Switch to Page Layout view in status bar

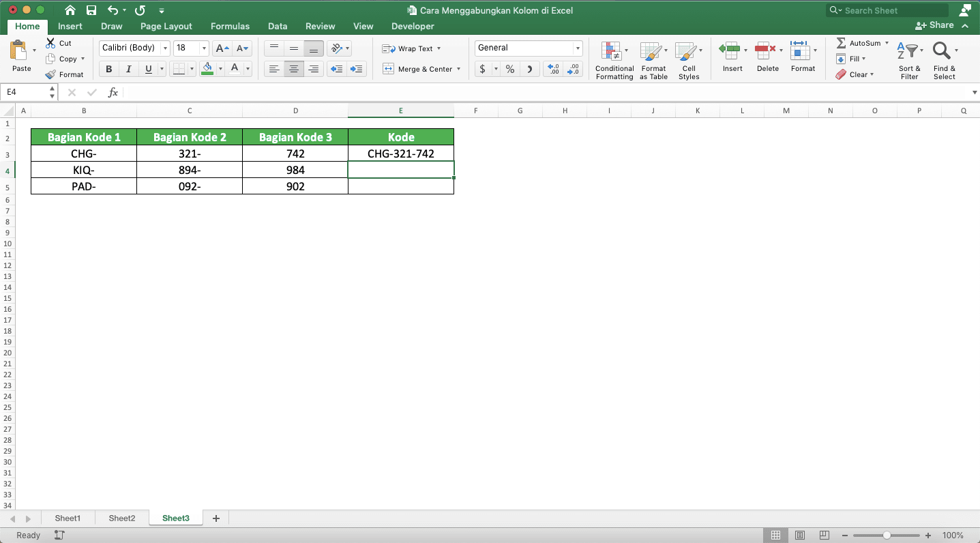[x=800, y=535]
